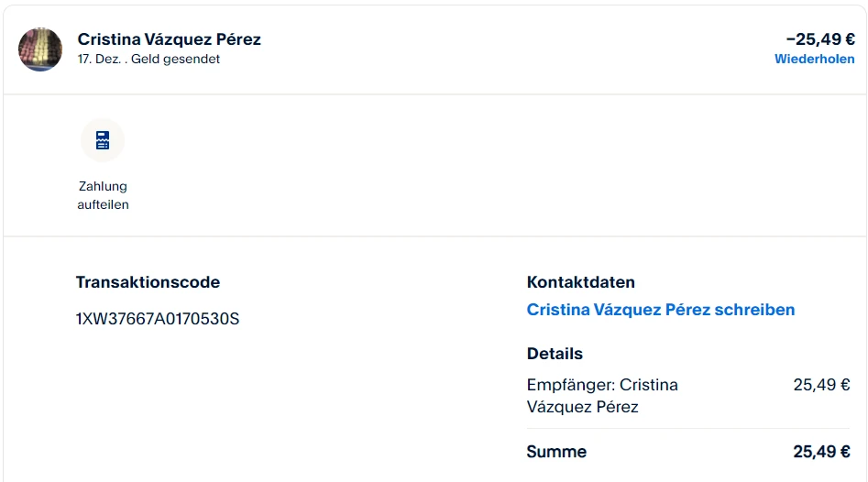868x482 pixels.
Task: Click the −25,49 € header amount
Action: [x=819, y=39]
